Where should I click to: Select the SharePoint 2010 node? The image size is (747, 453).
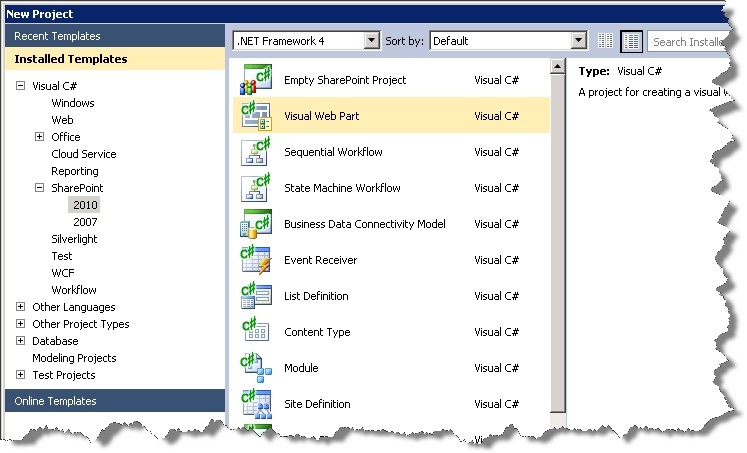pos(85,205)
